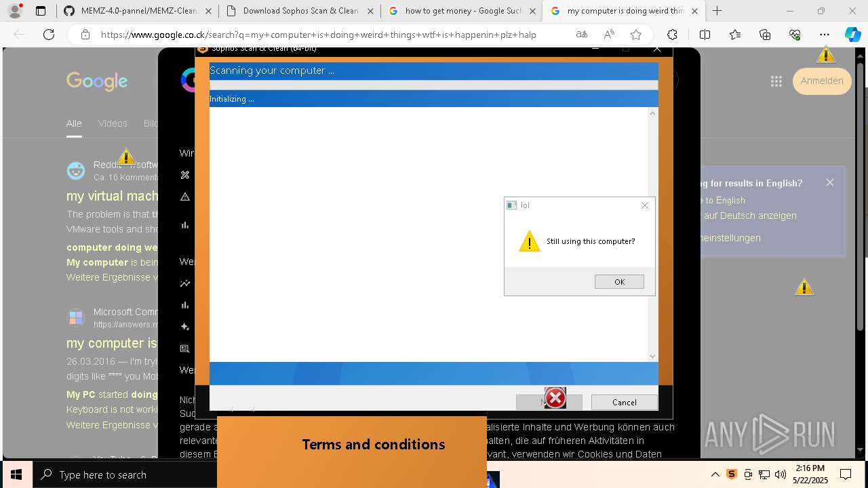Click the read aloud icon
This screenshot has height=488, width=868.
(x=609, y=35)
